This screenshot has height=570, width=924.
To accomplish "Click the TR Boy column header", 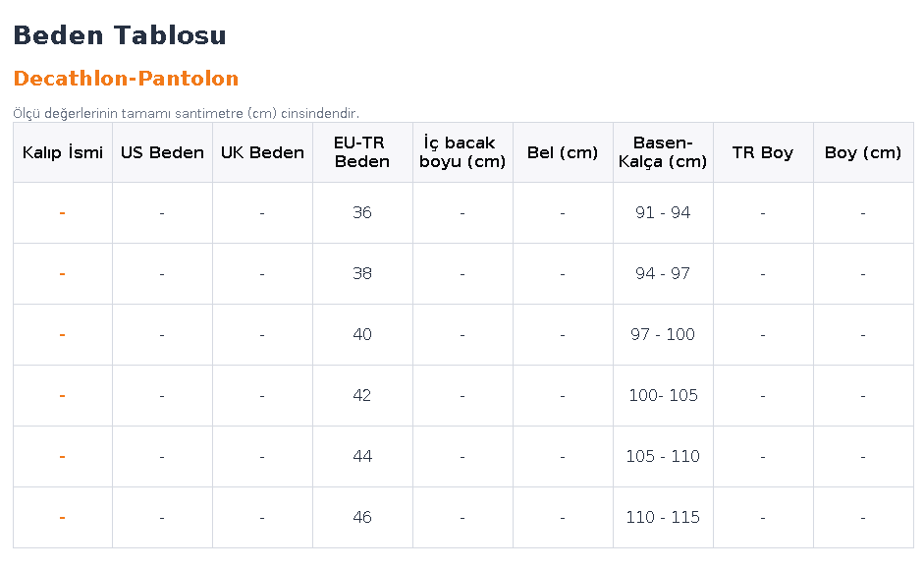I will [x=763, y=152].
